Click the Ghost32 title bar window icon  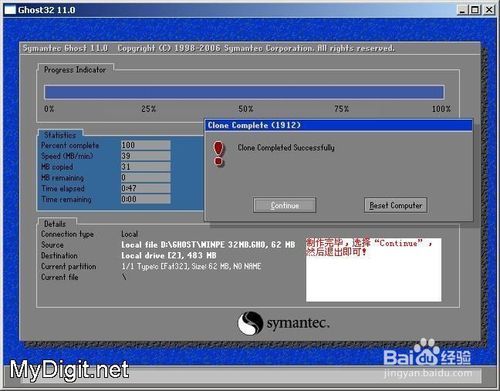coord(10,10)
